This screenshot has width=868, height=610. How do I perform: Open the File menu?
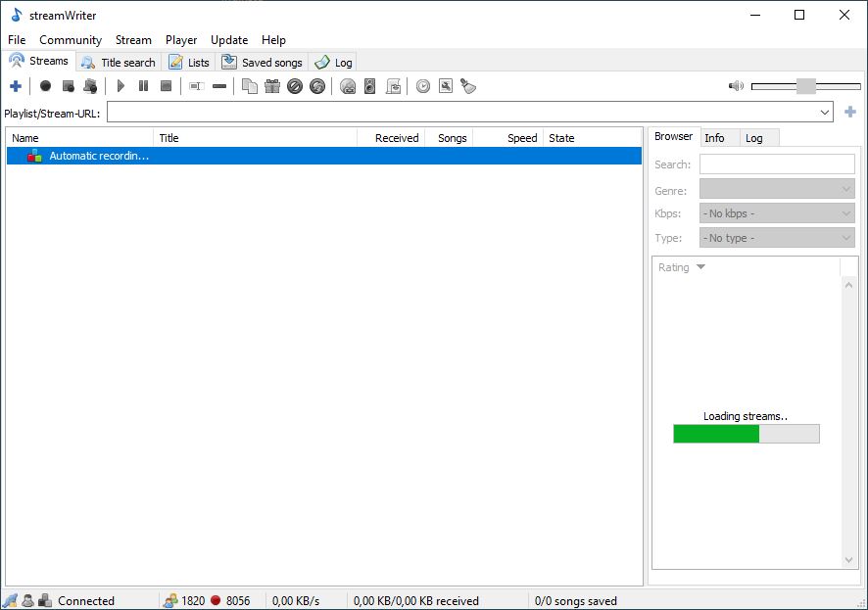(x=17, y=40)
